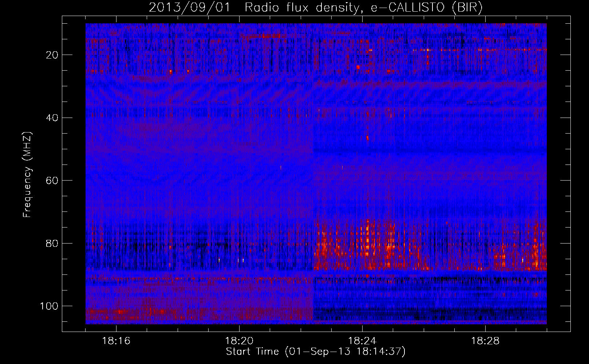
Task: Click the time tick label "18:28"
Action: [x=485, y=341]
